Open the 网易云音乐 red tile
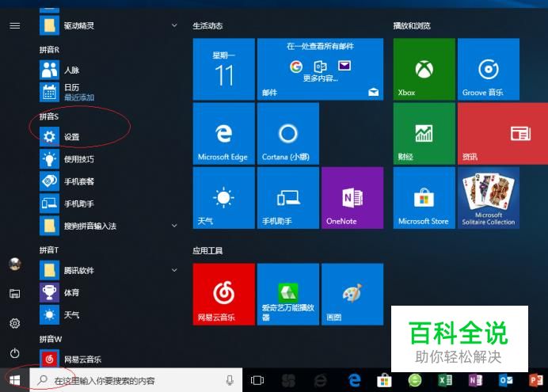The height and width of the screenshot is (392, 548). [223, 294]
